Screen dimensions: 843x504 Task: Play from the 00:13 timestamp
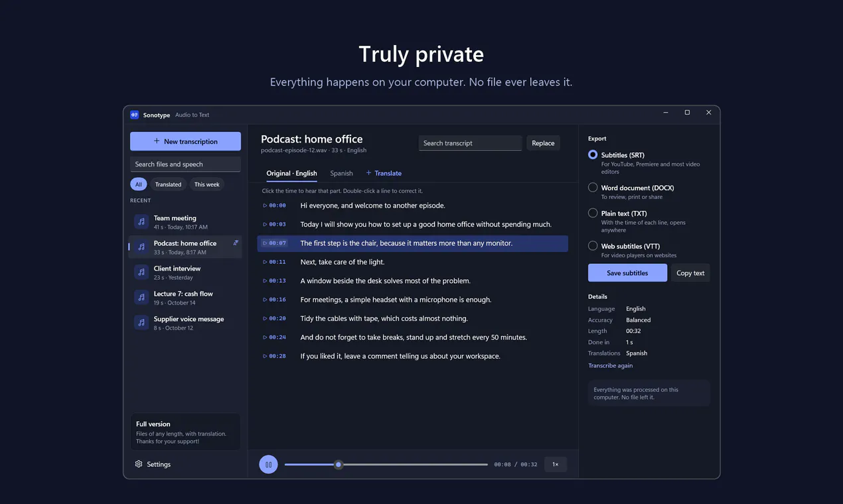pyautogui.click(x=275, y=281)
